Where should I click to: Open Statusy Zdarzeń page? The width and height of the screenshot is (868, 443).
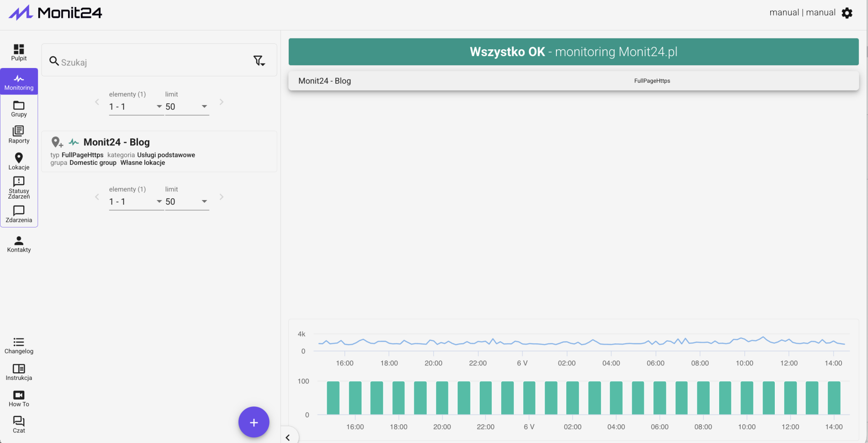pyautogui.click(x=19, y=188)
